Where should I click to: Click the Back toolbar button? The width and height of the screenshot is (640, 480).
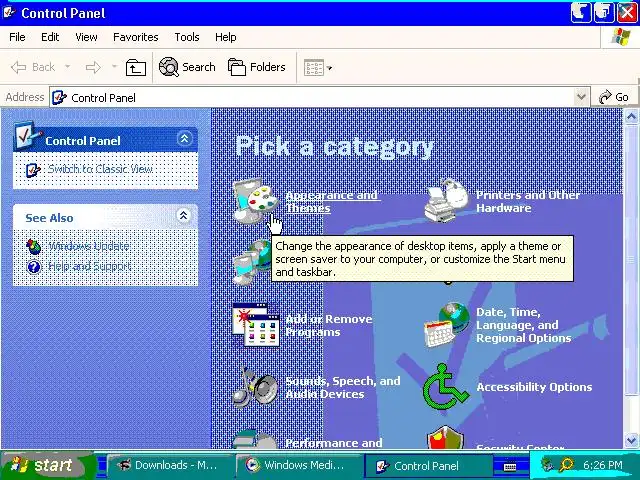[x=33, y=67]
